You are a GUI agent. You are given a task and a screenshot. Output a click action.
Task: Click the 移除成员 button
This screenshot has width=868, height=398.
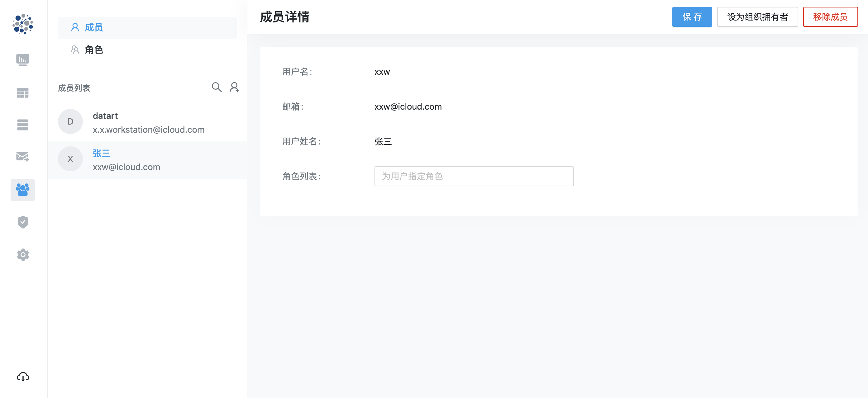830,17
